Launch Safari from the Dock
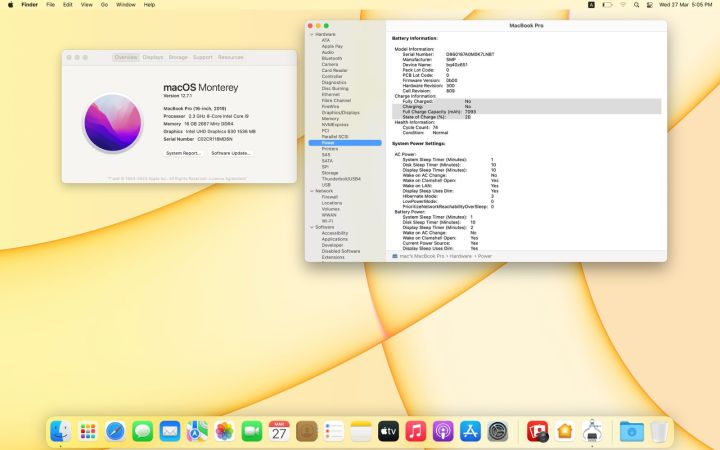 115,431
